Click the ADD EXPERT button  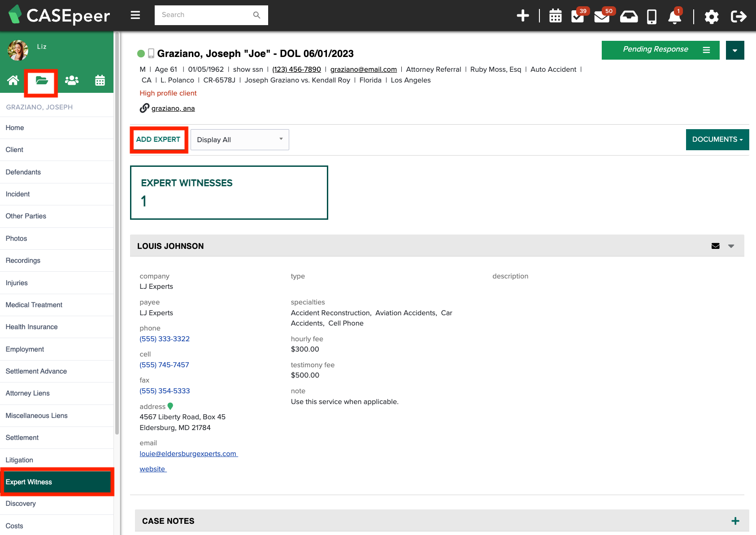click(x=158, y=139)
